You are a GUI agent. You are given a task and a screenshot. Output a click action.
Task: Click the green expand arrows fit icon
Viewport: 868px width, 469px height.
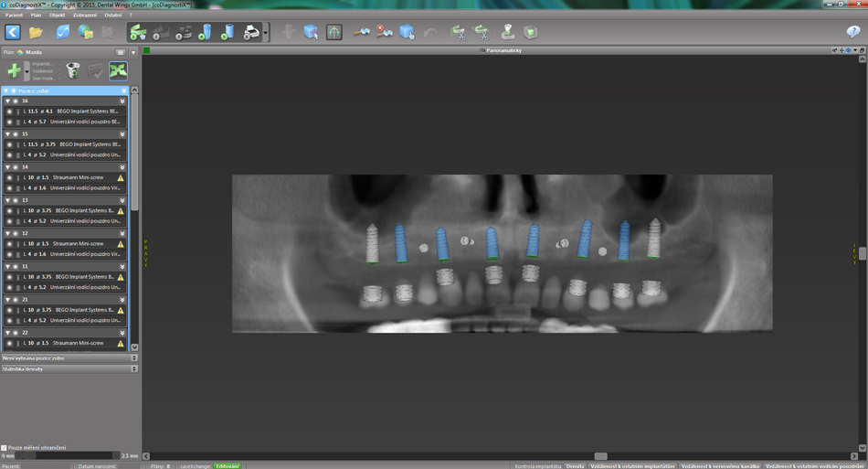118,70
